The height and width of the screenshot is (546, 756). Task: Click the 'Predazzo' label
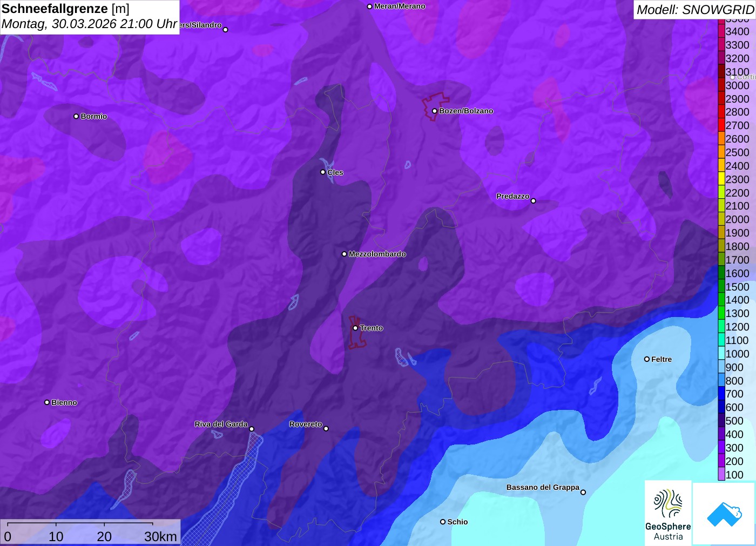pyautogui.click(x=513, y=196)
